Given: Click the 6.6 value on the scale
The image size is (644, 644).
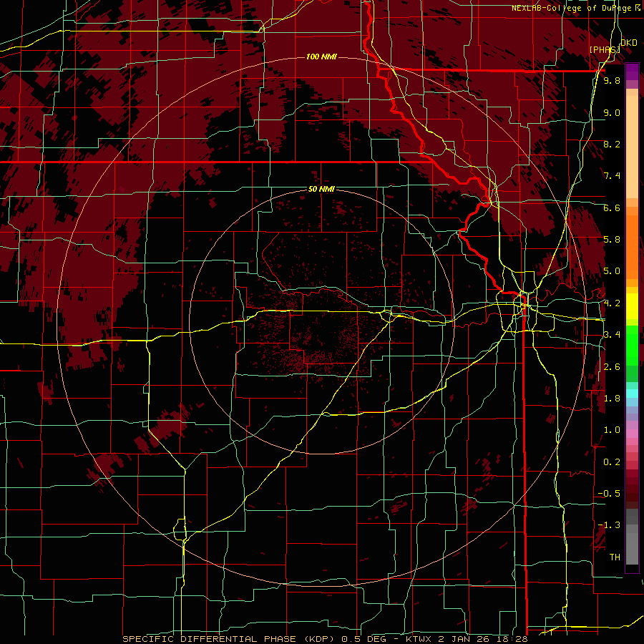Looking at the screenshot, I should (612, 208).
